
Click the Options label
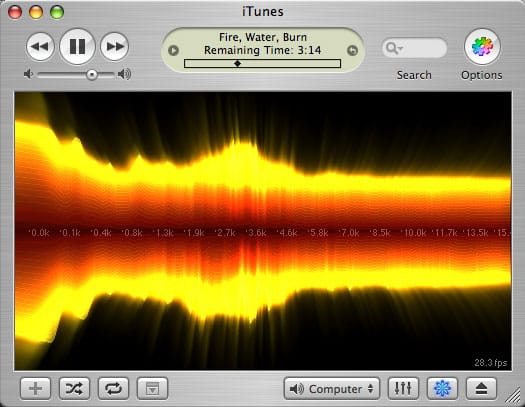pos(481,75)
